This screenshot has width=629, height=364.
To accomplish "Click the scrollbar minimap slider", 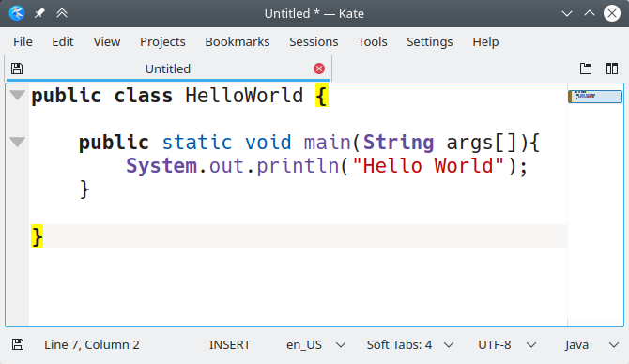I will (595, 97).
